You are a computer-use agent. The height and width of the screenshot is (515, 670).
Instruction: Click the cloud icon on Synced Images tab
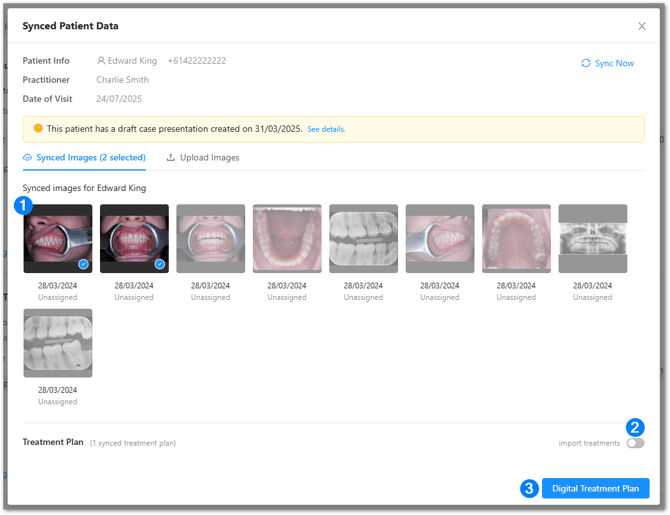[28, 158]
